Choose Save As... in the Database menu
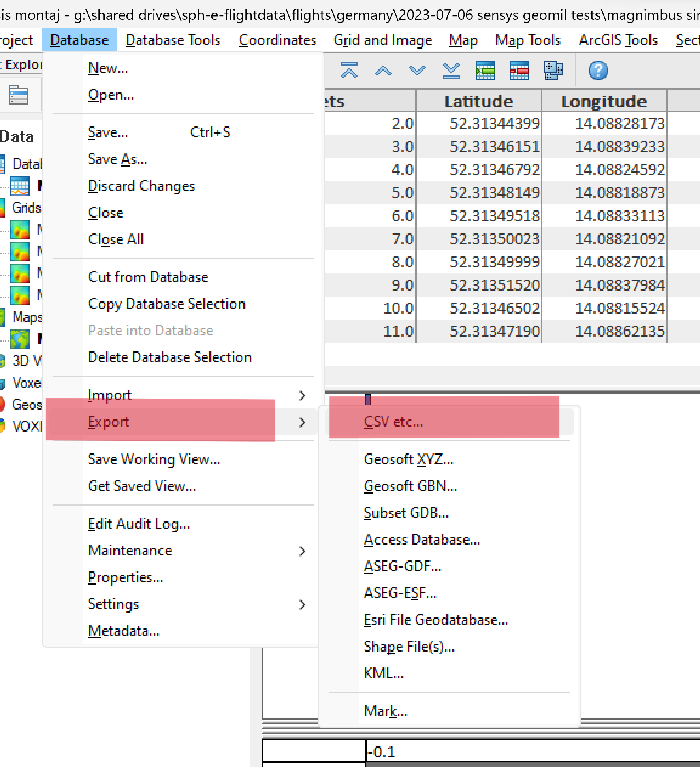Viewport: 700px width, 767px height. pyautogui.click(x=117, y=159)
